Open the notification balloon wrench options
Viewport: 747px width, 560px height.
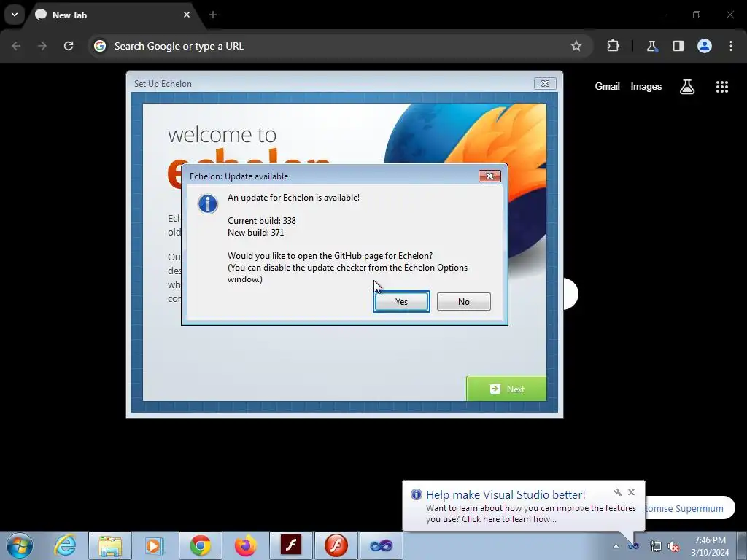[x=617, y=492]
